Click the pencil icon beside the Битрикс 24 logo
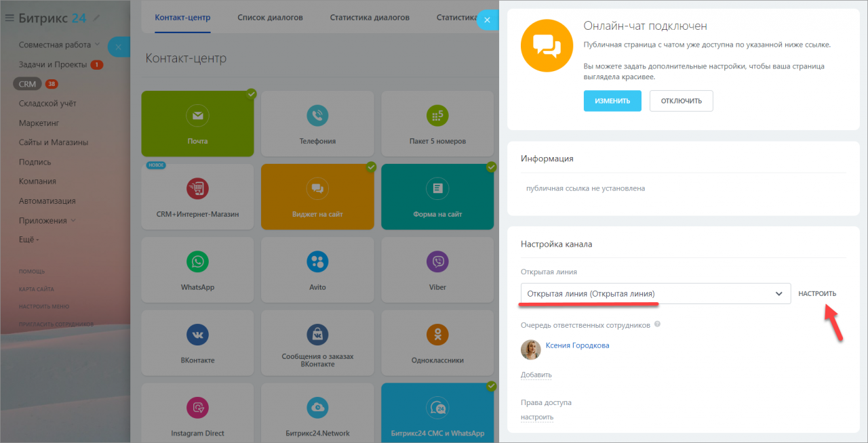868x443 pixels. click(97, 18)
